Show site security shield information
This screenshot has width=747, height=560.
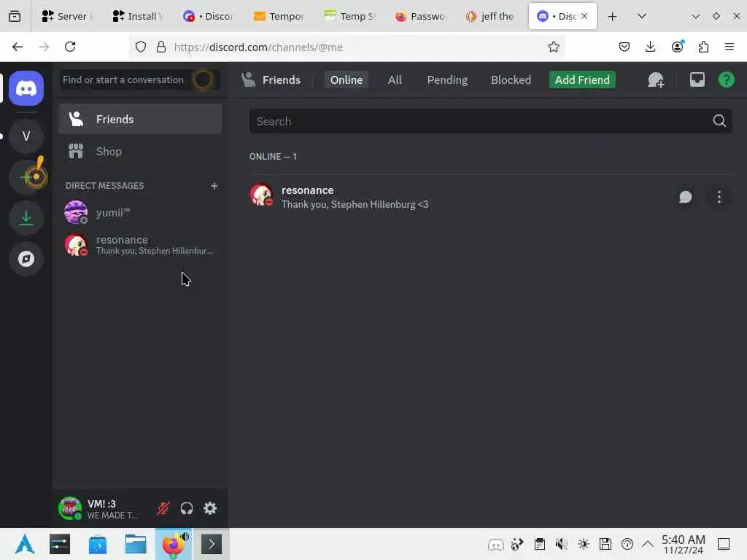(x=141, y=47)
